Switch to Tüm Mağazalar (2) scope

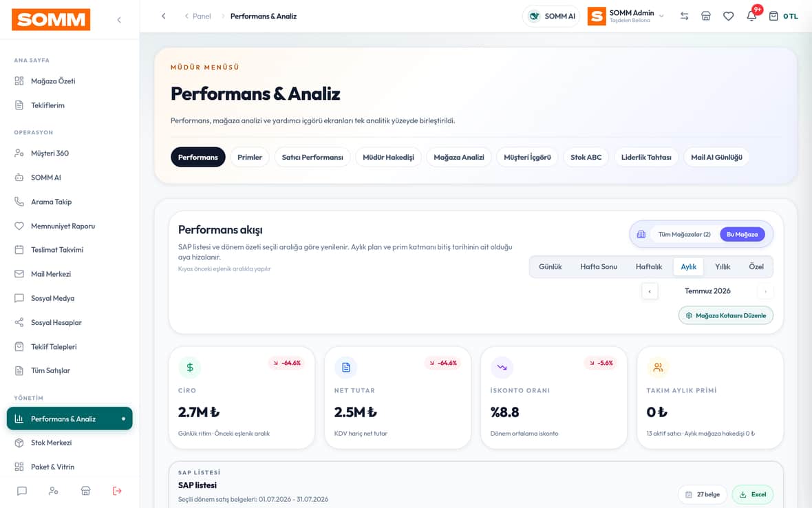[x=684, y=235]
